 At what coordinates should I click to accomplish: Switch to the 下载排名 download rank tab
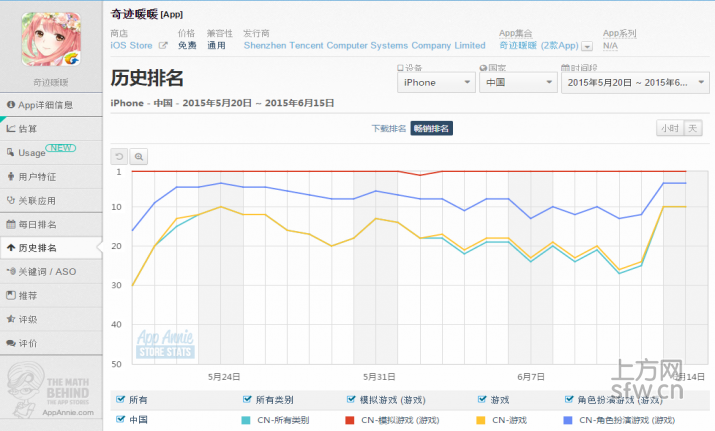[388, 128]
